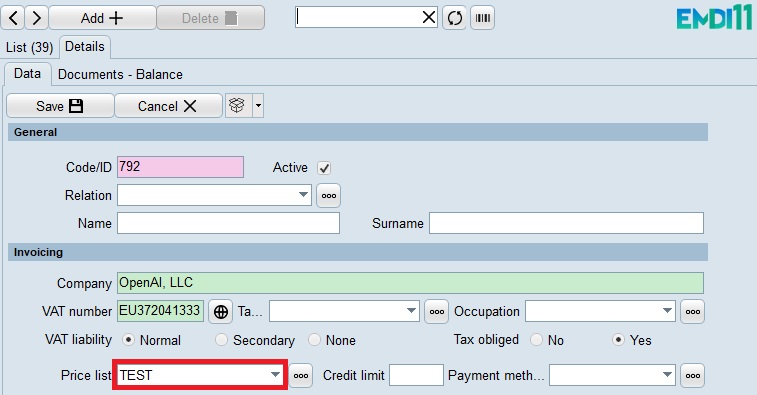757x395 pixels.
Task: Open Documents - Balance tab
Action: pos(120,74)
